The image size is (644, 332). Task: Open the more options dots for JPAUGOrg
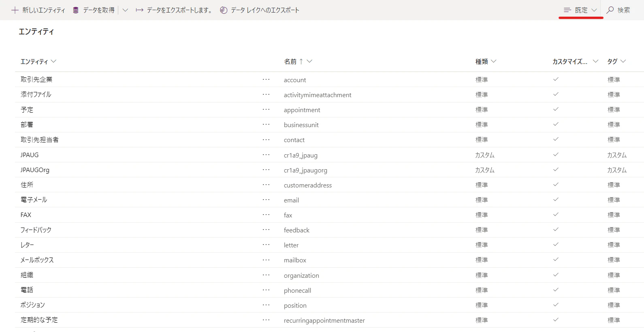click(x=266, y=170)
